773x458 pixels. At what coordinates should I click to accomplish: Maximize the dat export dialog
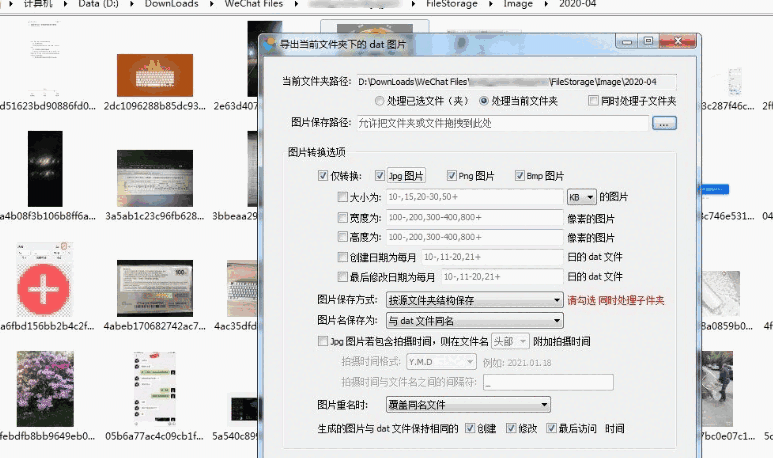[x=648, y=41]
